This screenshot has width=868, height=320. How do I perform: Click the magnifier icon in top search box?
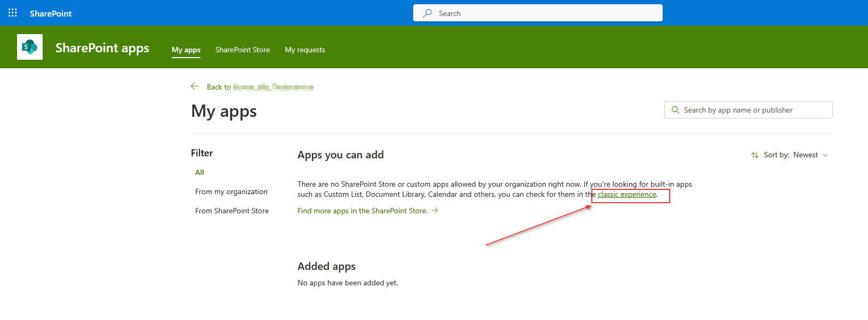click(428, 13)
